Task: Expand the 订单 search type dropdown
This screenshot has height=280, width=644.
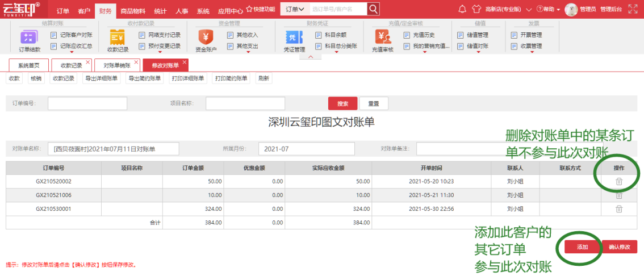Action: 294,9
